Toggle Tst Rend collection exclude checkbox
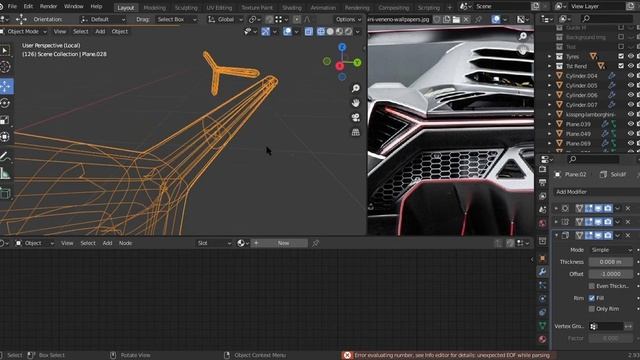640x360 pixels. click(621, 66)
